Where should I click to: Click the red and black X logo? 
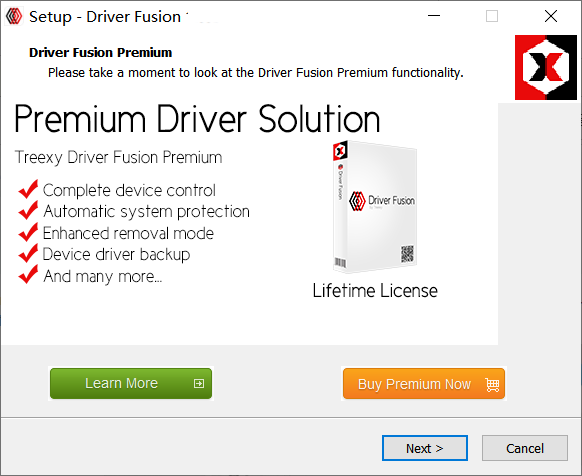(x=546, y=67)
